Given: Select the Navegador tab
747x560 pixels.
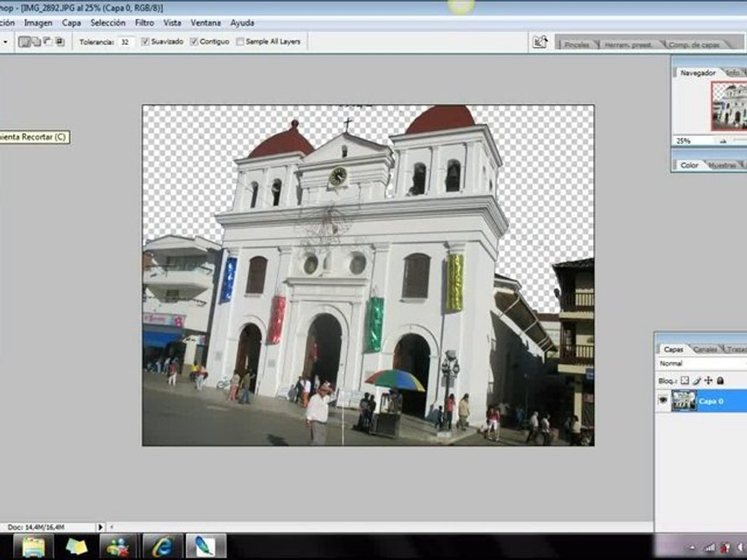Looking at the screenshot, I should [698, 73].
